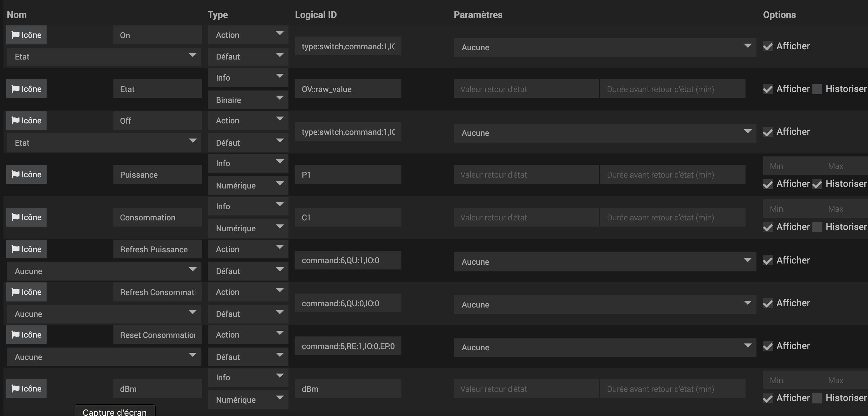Uncheck Afficher for the On command
This screenshot has height=416, width=868.
coord(768,46)
